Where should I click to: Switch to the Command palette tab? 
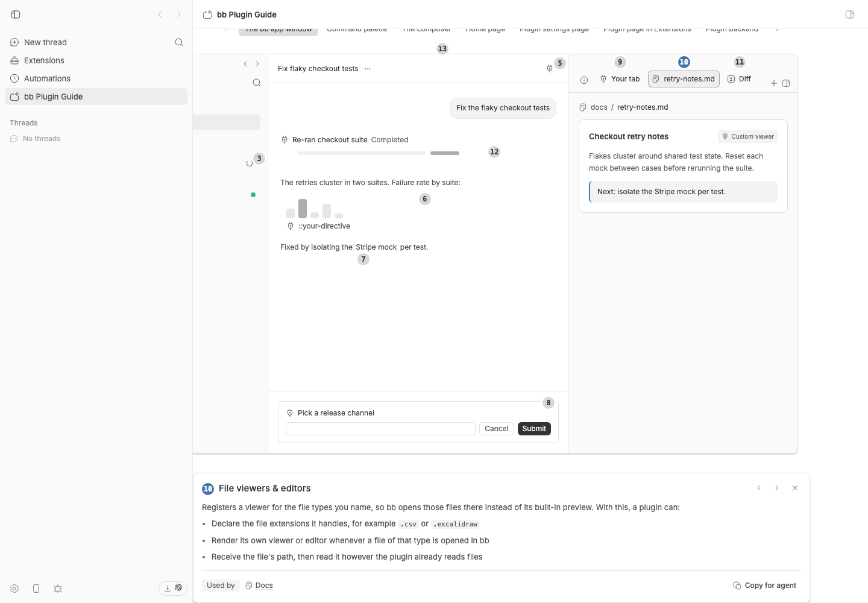pos(357,29)
